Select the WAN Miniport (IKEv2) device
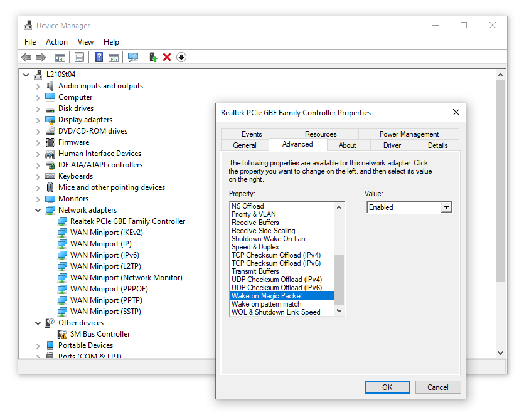The image size is (529, 420). point(107,233)
